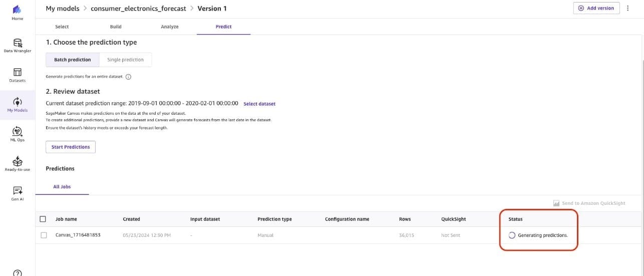Switch to the Analyze tab

pyautogui.click(x=169, y=27)
